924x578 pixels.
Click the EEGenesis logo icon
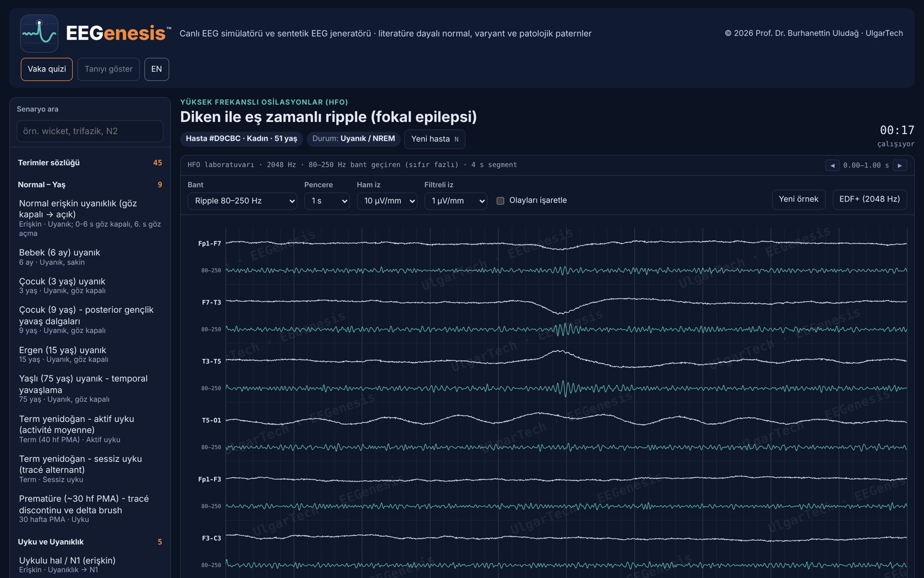(39, 33)
